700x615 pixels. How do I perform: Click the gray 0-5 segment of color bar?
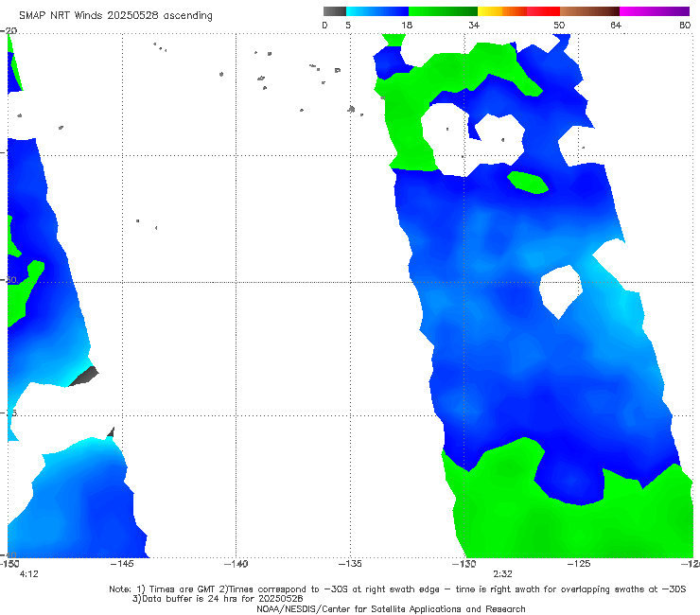[335, 11]
